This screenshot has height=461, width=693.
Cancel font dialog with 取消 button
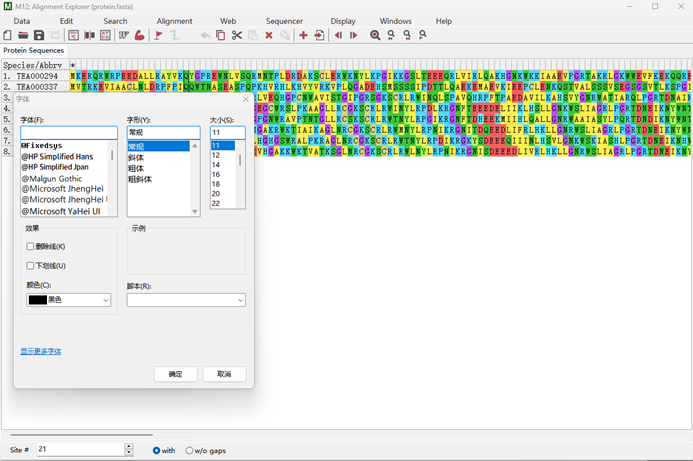(224, 374)
